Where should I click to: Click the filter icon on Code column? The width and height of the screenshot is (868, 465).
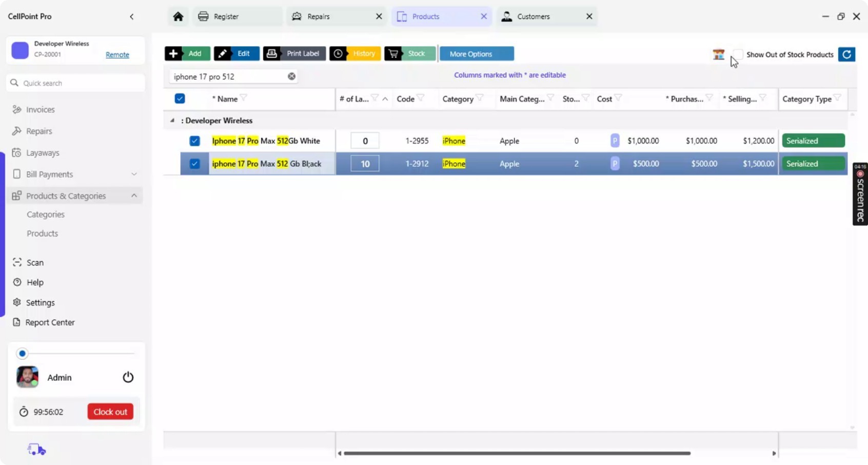[421, 98]
